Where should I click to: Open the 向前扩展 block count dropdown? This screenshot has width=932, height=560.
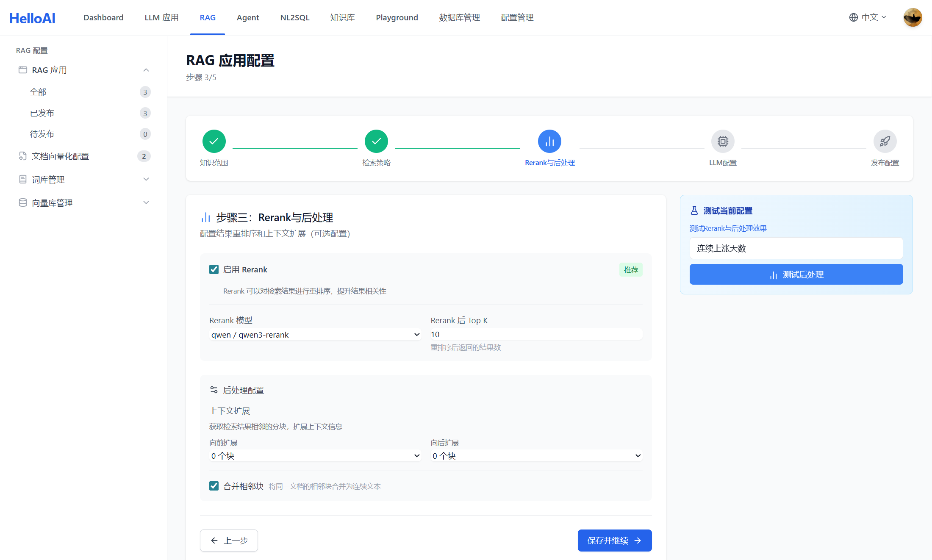[x=315, y=456]
